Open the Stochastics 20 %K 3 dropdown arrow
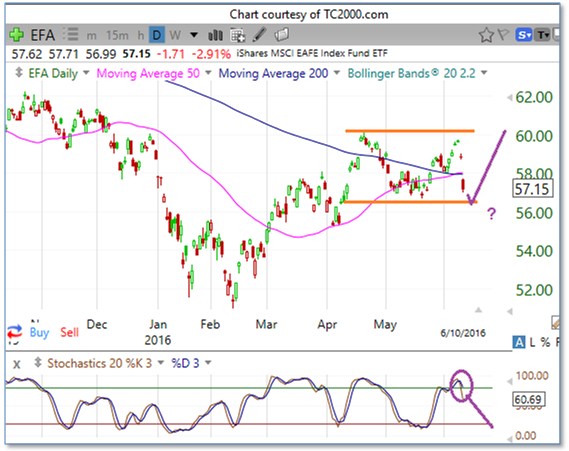This screenshot has height=451, width=569. 161,362
